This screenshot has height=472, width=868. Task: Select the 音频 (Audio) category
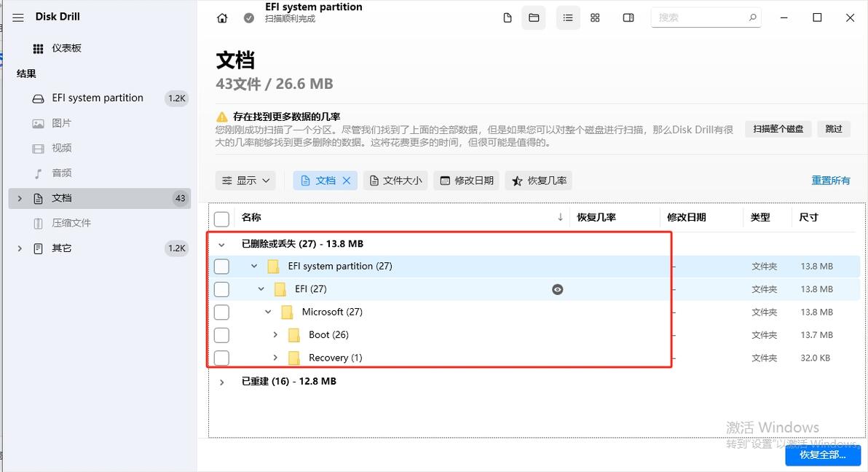click(x=62, y=173)
